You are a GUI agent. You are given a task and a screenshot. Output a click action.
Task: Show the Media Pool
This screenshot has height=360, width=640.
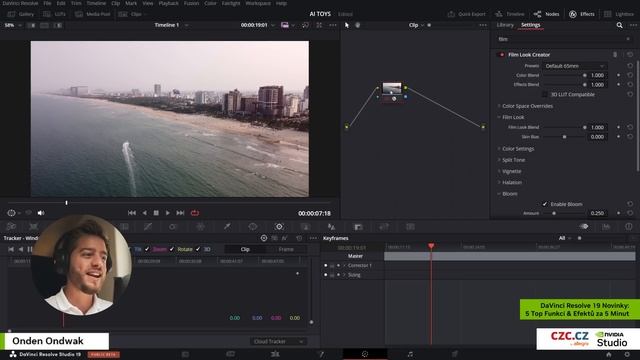point(93,14)
